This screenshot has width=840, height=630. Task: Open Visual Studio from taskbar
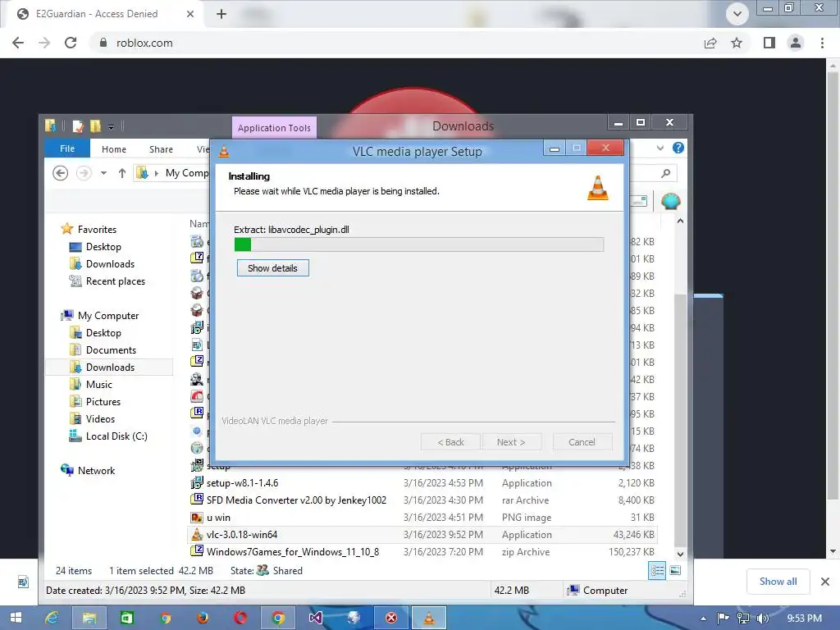[316, 619]
